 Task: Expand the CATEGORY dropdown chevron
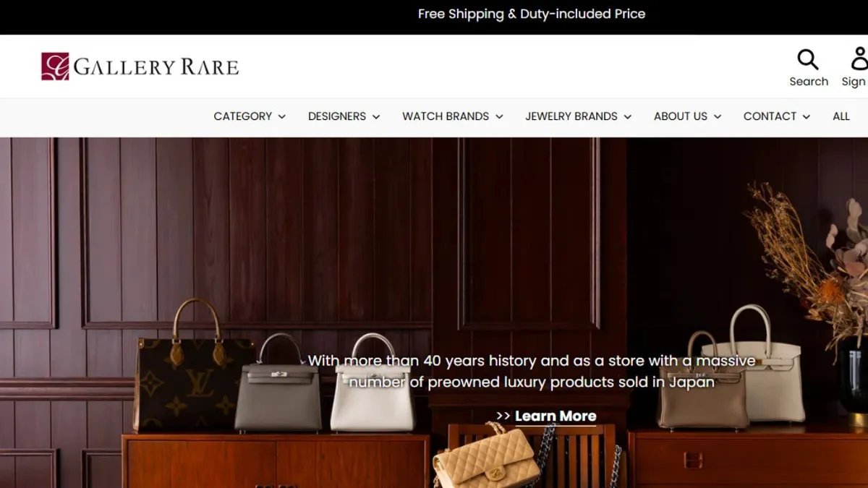click(x=282, y=116)
